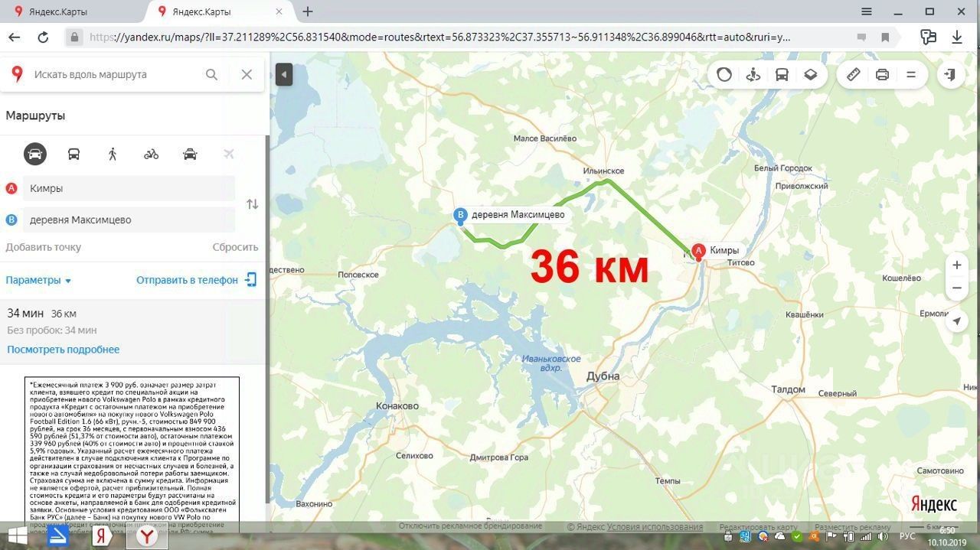Open the taskbar clock showing 10.10.2019
The width and height of the screenshot is (980, 550).
tap(947, 536)
